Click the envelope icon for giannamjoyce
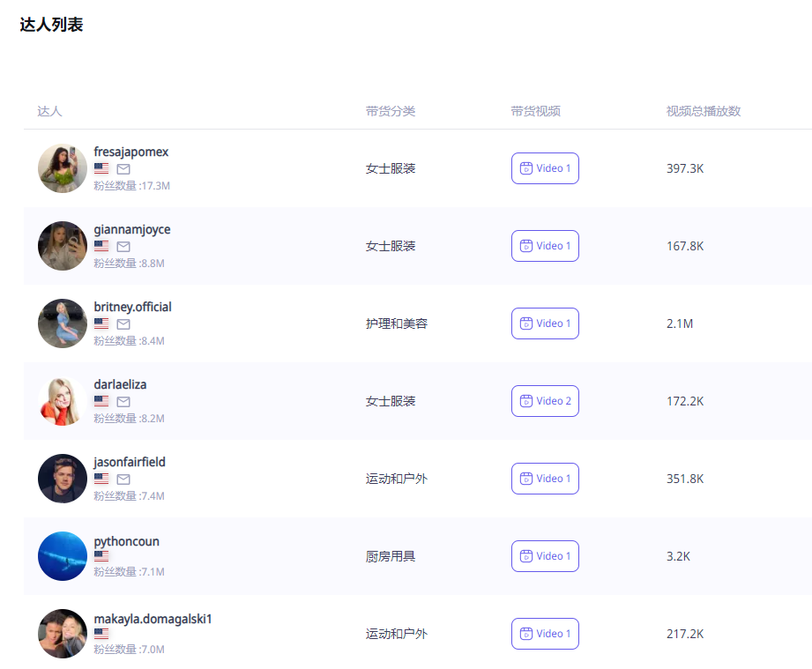This screenshot has width=812, height=669. pyautogui.click(x=123, y=246)
